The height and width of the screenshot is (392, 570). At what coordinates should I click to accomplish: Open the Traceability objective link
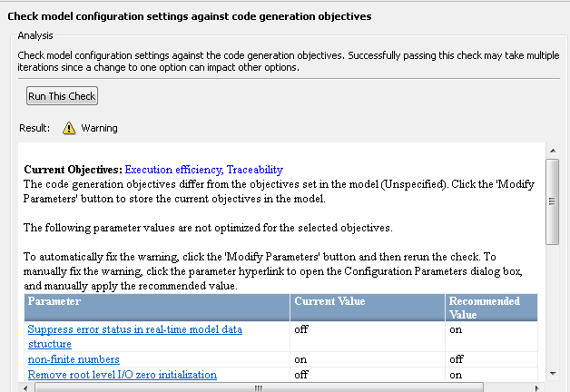click(x=254, y=169)
